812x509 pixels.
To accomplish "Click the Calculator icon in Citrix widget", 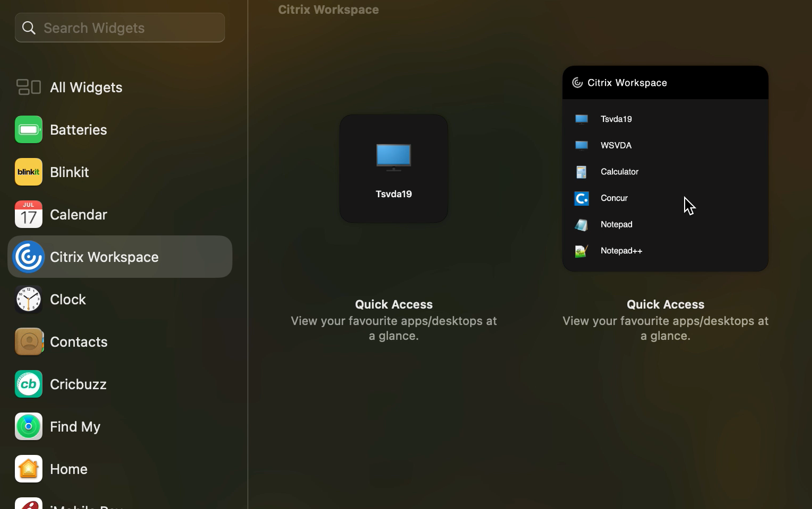I will point(582,172).
